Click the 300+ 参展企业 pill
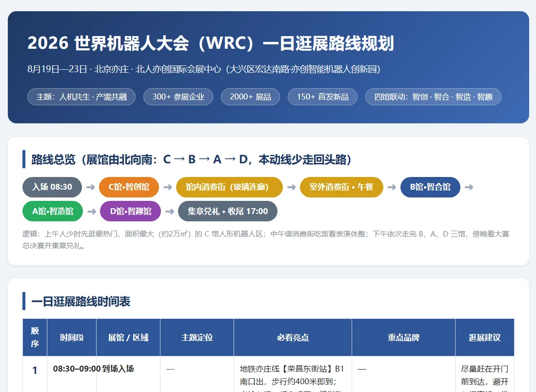 click(178, 97)
